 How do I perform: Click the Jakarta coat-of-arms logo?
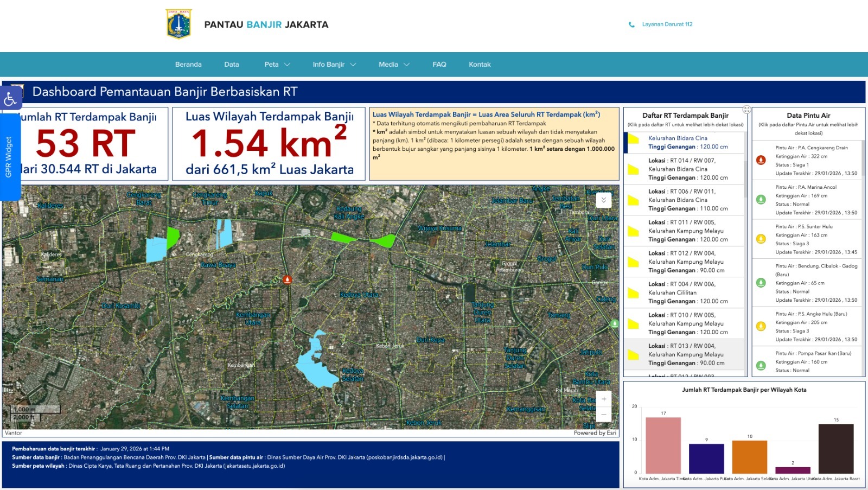click(x=178, y=23)
